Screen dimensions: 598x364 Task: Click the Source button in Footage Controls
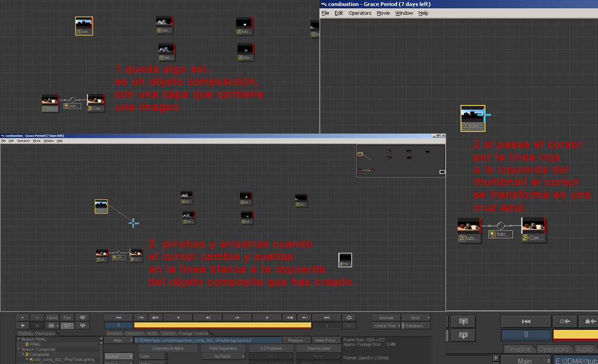tap(118, 356)
